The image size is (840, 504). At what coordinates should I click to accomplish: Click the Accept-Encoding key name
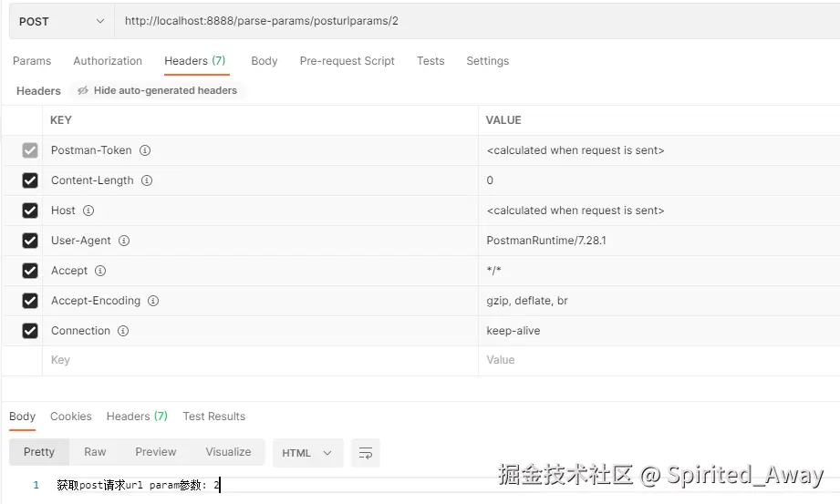(x=96, y=301)
